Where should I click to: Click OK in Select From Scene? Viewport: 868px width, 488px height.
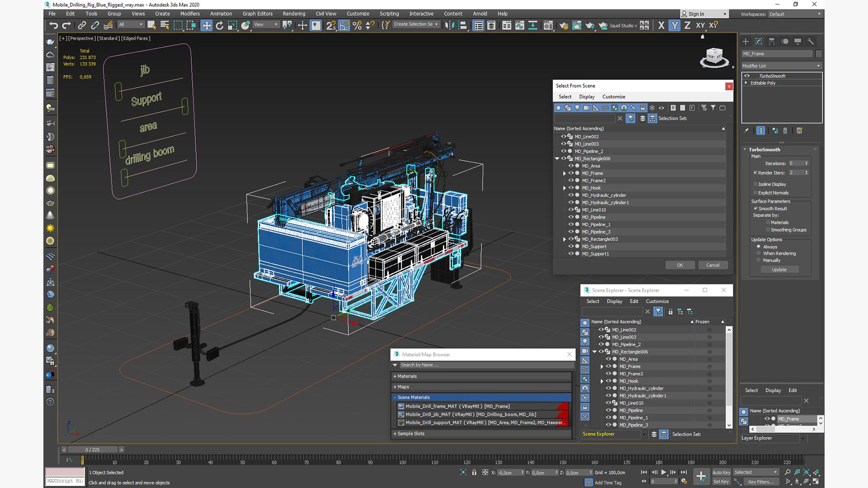pos(680,265)
